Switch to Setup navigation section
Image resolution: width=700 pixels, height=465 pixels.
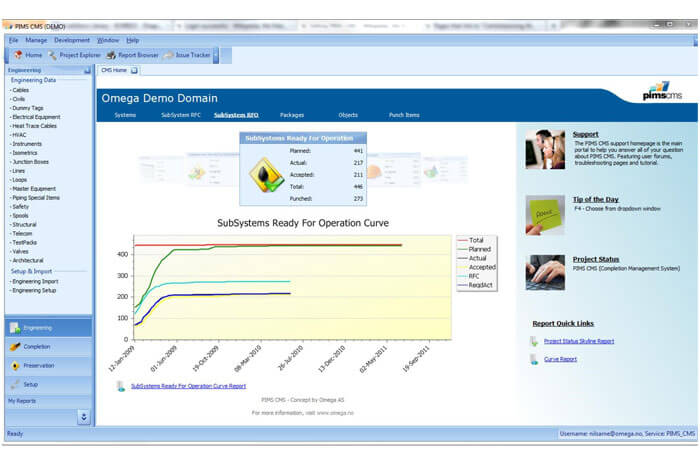pos(48,384)
